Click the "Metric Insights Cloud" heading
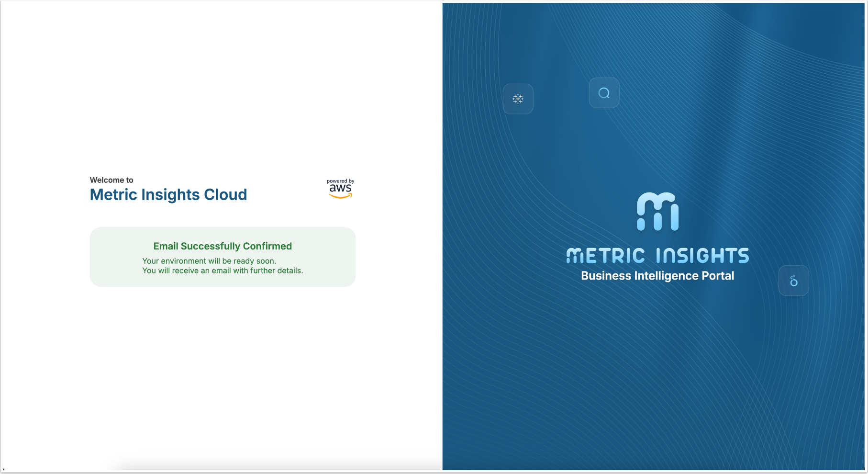The width and height of the screenshot is (868, 474). (168, 195)
